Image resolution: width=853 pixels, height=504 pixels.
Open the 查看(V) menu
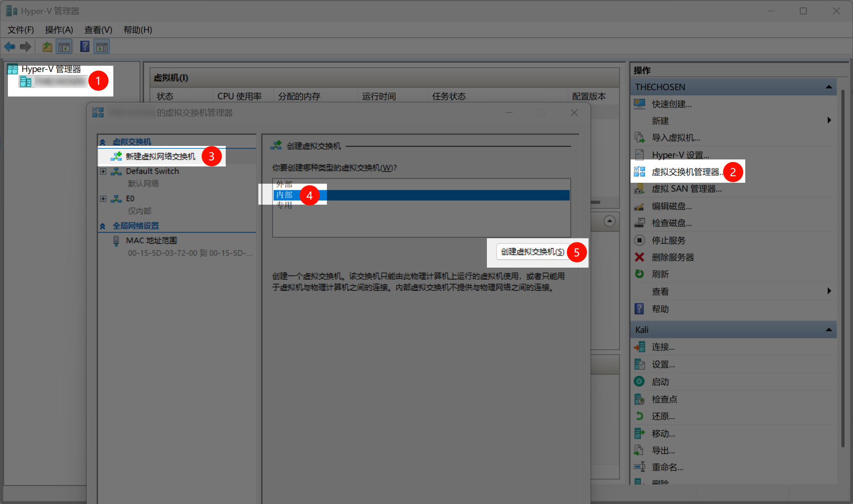[x=98, y=30]
